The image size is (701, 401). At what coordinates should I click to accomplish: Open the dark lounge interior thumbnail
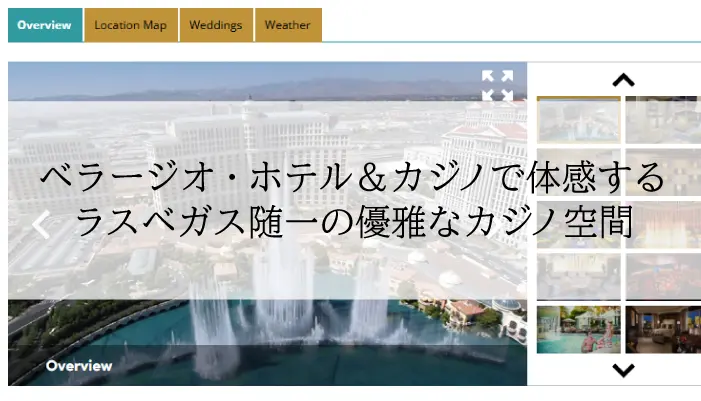click(663, 329)
